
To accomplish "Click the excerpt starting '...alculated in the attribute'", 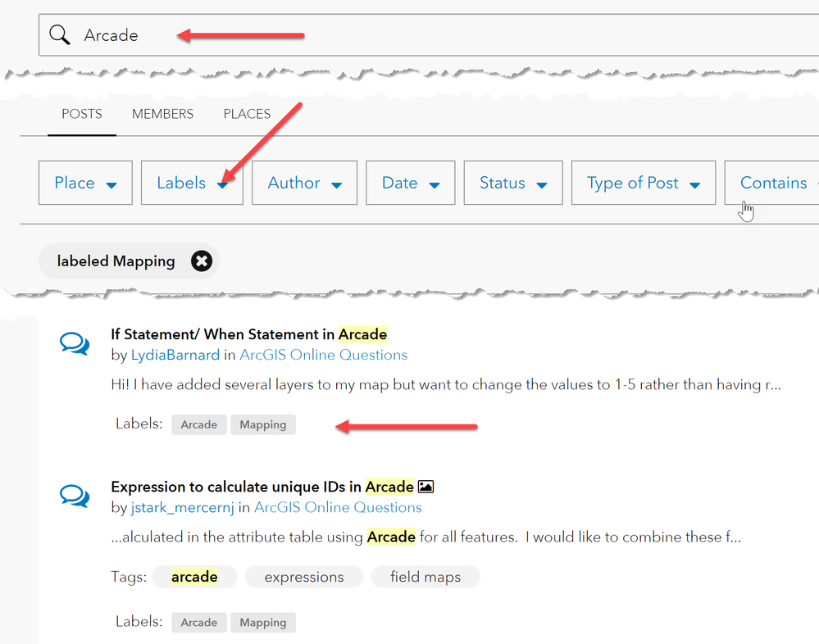I will click(425, 537).
